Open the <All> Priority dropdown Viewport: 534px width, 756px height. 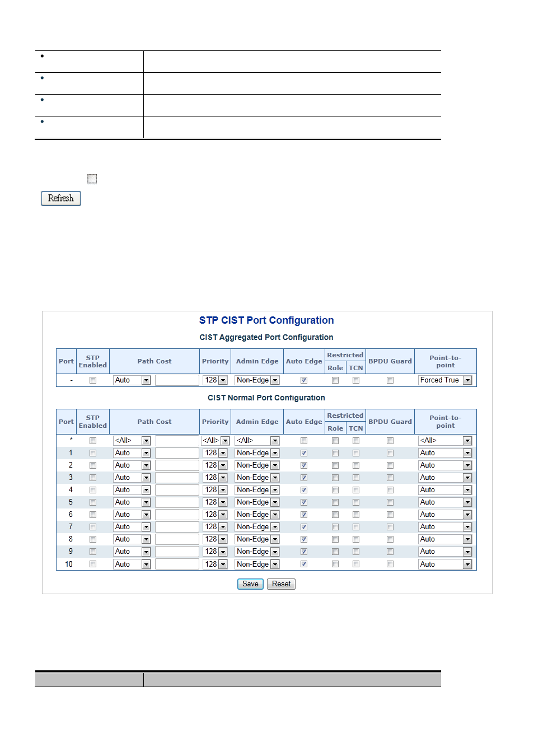click(x=216, y=441)
